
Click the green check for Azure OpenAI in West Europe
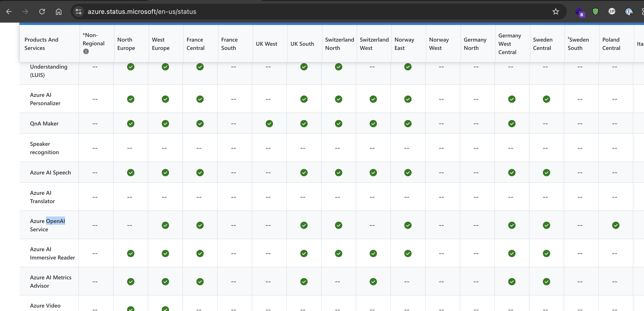click(x=165, y=225)
